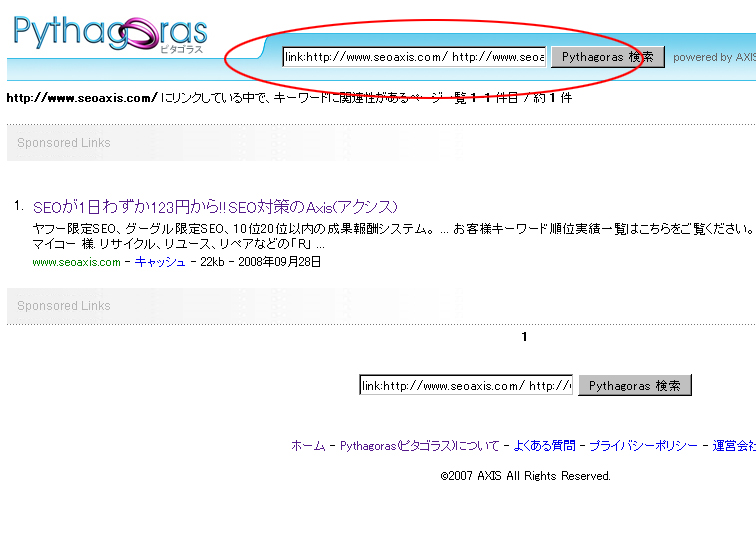This screenshot has height=534, width=756.
Task: Open the SEO対策のAxis(アクシス) result title
Action: [x=215, y=208]
